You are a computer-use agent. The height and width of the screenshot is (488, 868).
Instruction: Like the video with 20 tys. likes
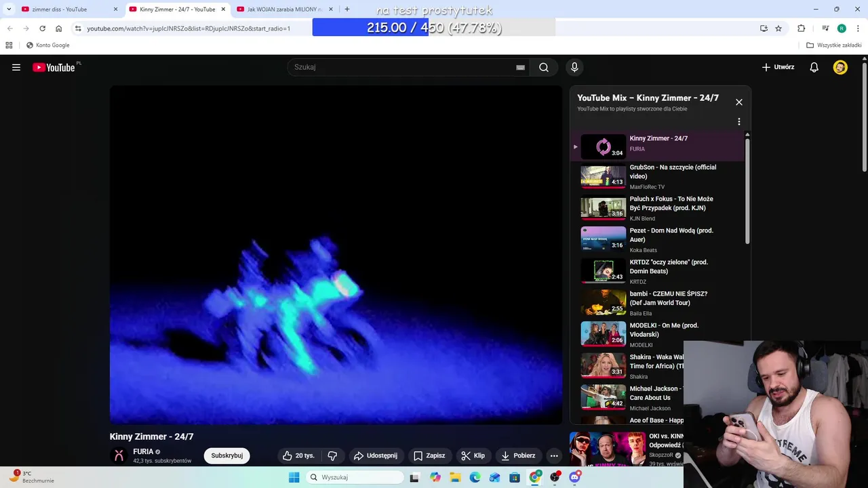(x=298, y=455)
